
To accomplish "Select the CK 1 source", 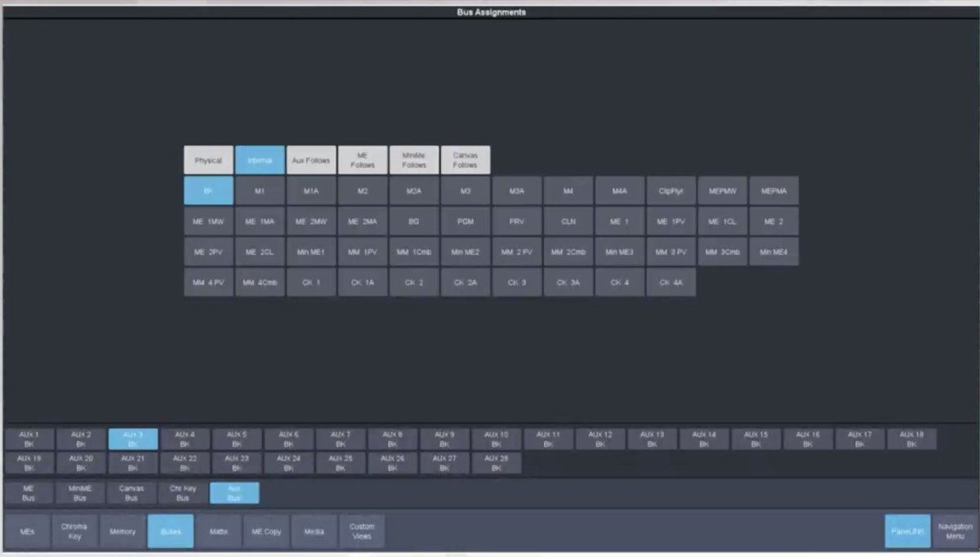I will pyautogui.click(x=310, y=283).
